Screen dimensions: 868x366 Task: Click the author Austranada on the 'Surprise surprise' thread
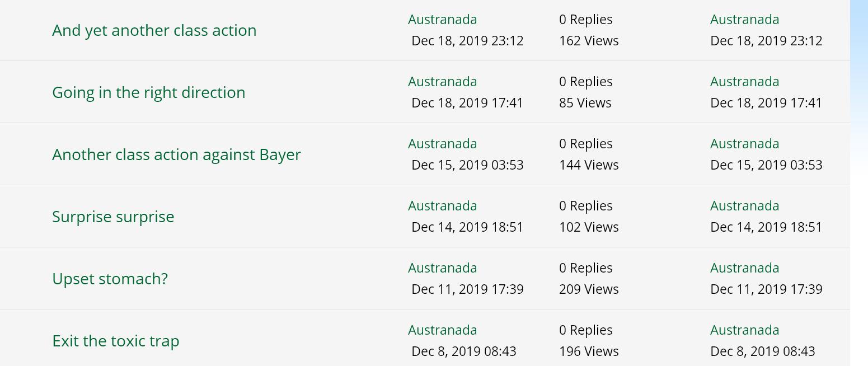(x=442, y=206)
